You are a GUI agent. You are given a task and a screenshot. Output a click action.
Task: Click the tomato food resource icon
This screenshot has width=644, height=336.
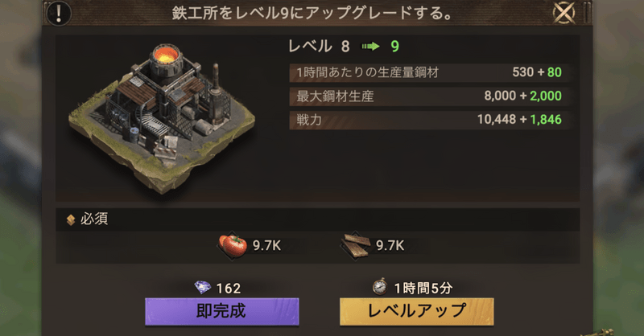(233, 245)
